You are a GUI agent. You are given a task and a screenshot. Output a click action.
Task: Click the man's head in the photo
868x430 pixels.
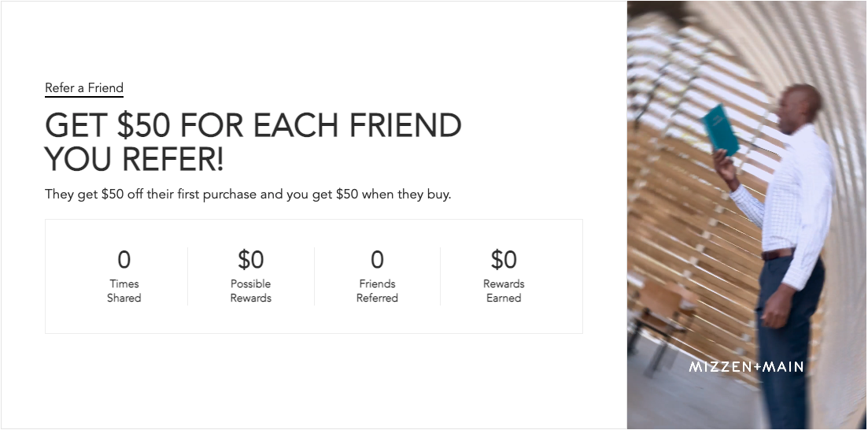[799, 106]
